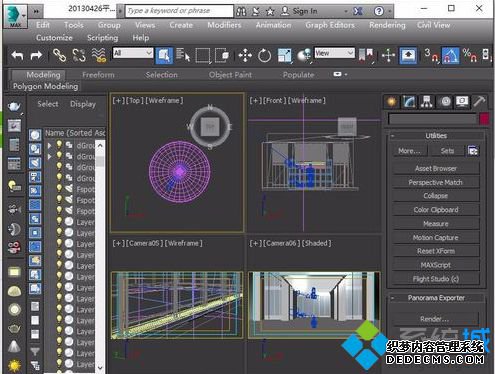Expand the second dGrou tree item
The height and width of the screenshot is (374, 495).
[50, 156]
